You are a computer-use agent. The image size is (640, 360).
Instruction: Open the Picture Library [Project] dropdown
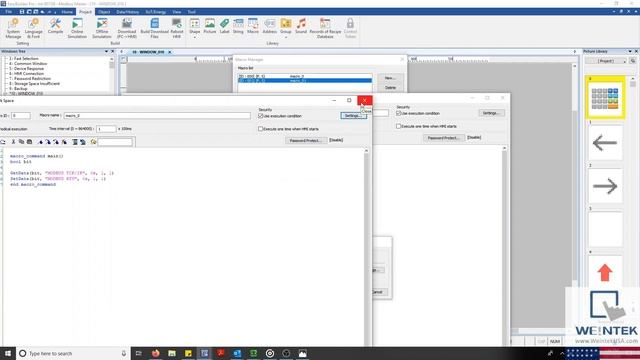(x=606, y=61)
